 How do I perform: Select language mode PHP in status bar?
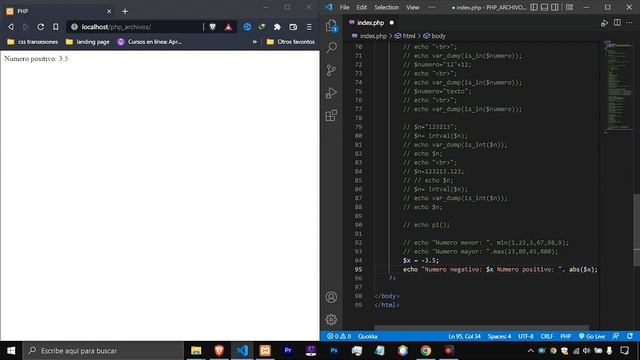(565, 336)
